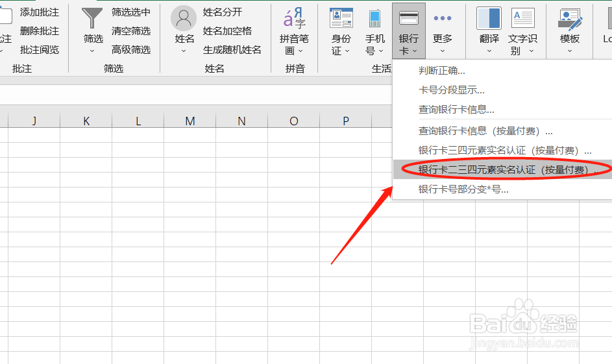This screenshot has width=612, height=364.
Task: Click the formula bar input area
Action: [x=196, y=95]
